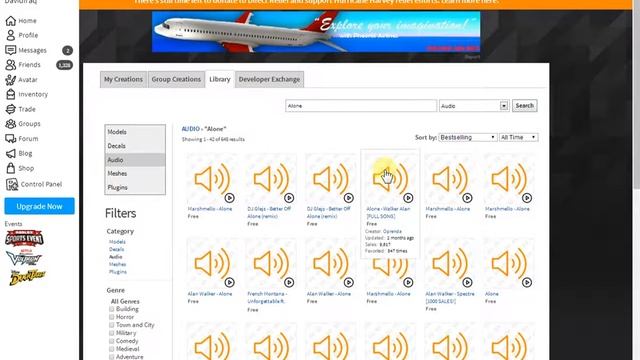Select Meshes in the category list box
The image size is (640, 360).
pos(135,173)
